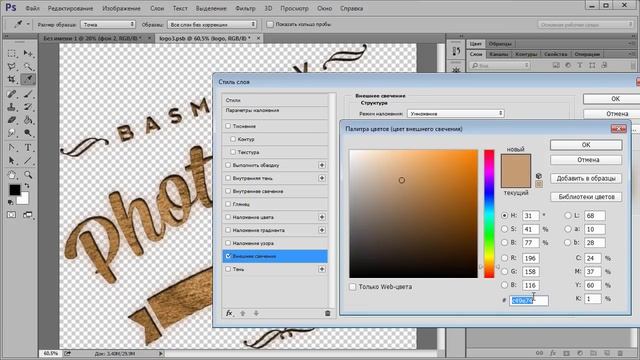640x360 pixels.
Task: Select the Eraser tool
Action: [x=11, y=120]
